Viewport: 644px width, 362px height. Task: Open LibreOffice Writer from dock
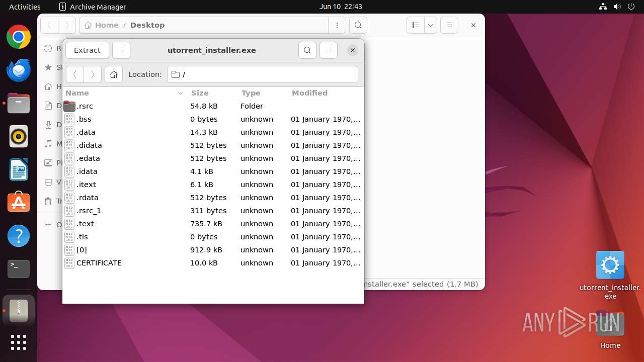pyautogui.click(x=19, y=170)
